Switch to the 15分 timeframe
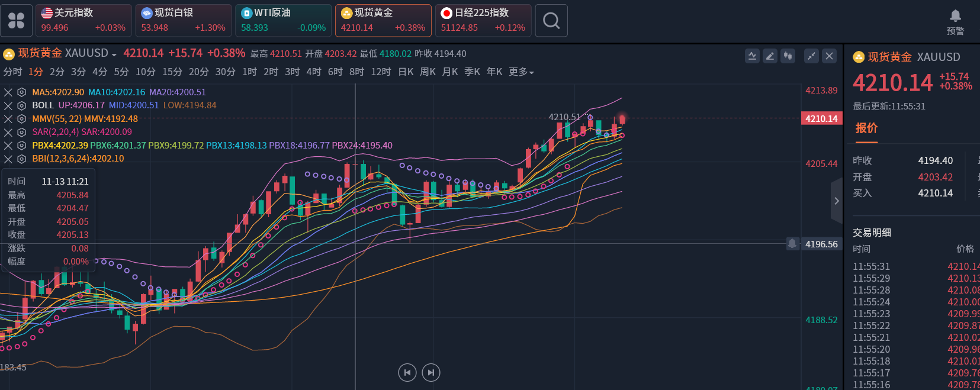Image resolution: width=980 pixels, height=390 pixels. (x=172, y=72)
